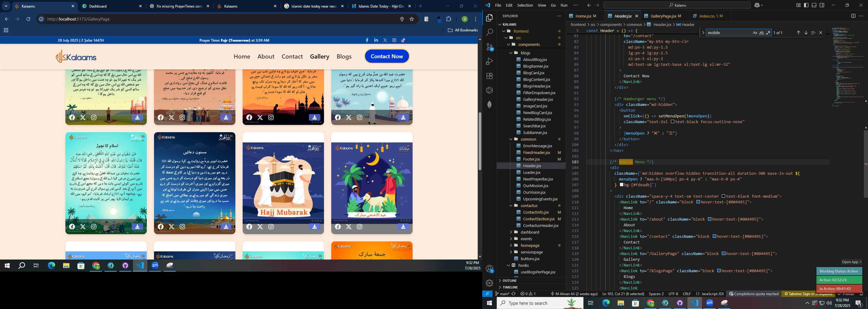The width and height of the screenshot is (868, 309).
Task: Expand the OUTLINE section in Explorer
Action: pyautogui.click(x=531, y=281)
